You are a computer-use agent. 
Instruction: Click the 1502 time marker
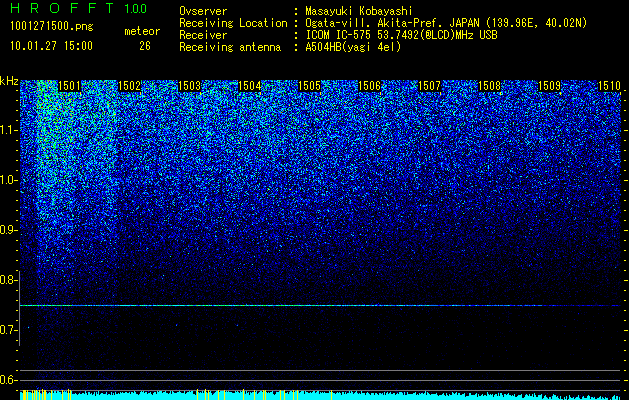pyautogui.click(x=130, y=86)
